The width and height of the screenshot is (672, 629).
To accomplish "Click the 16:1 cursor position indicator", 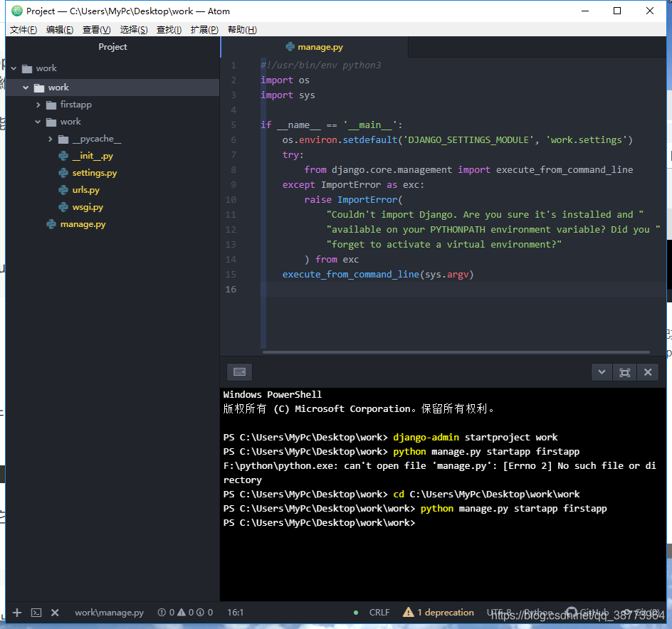I will tap(235, 613).
